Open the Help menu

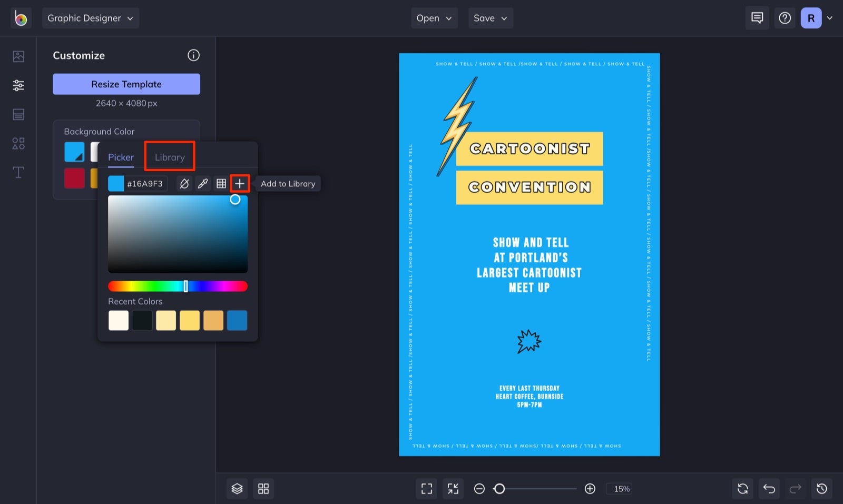click(785, 17)
